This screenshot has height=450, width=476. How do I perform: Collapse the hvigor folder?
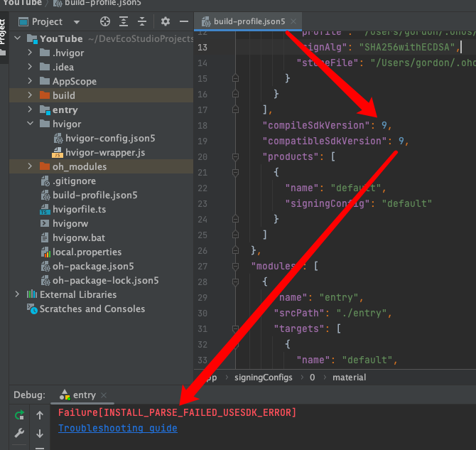(30, 124)
